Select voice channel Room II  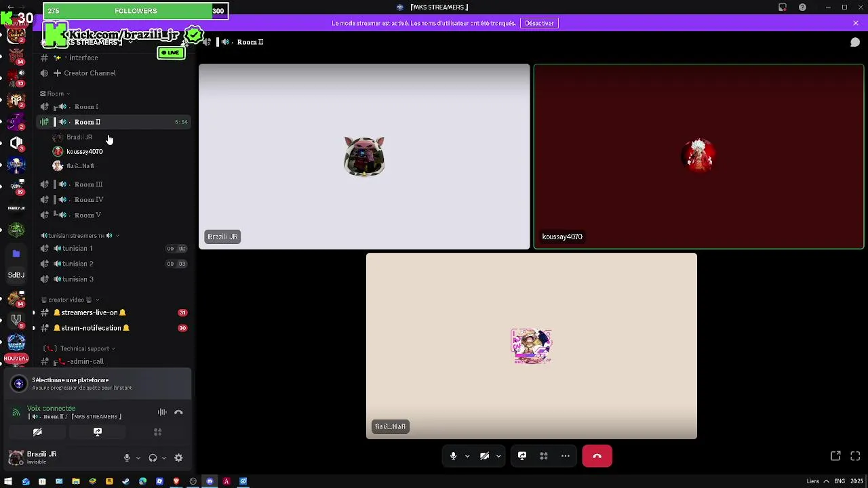113,122
